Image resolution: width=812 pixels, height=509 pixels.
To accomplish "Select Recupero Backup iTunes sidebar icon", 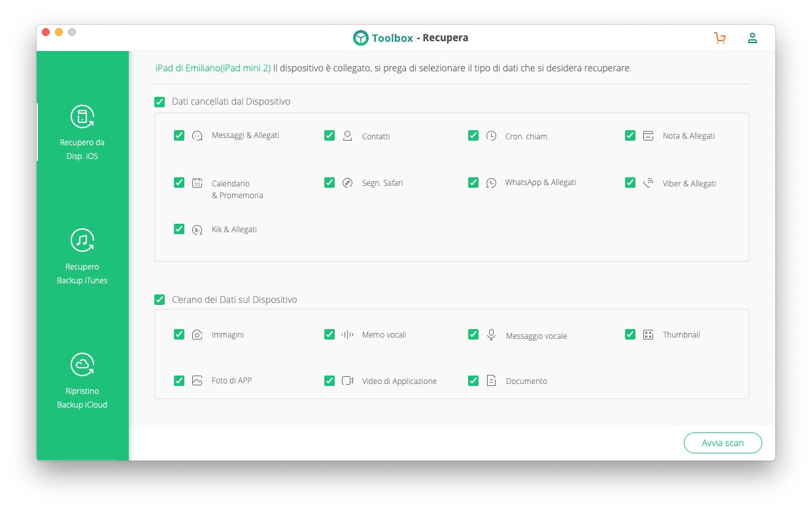I will pos(82,241).
